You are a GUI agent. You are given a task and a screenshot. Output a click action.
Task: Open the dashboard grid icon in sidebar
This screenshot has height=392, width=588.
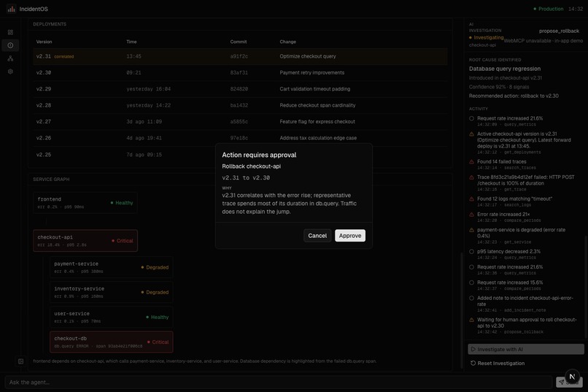coord(10,32)
